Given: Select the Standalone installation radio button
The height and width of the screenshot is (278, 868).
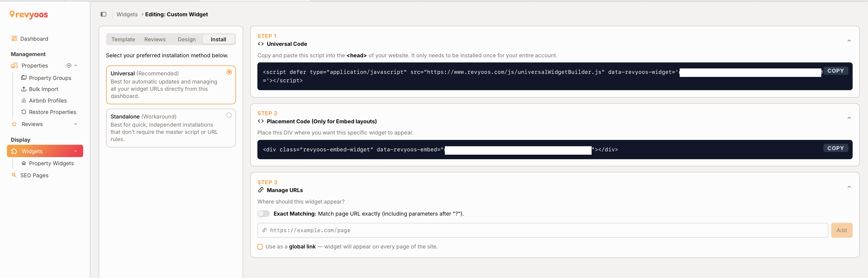Looking at the screenshot, I should point(229,115).
